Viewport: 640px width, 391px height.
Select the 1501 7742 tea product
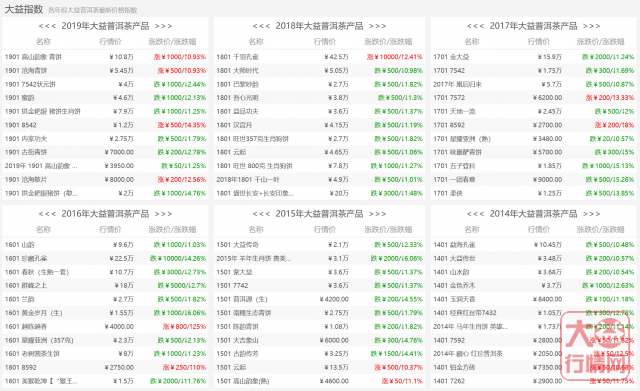point(232,285)
